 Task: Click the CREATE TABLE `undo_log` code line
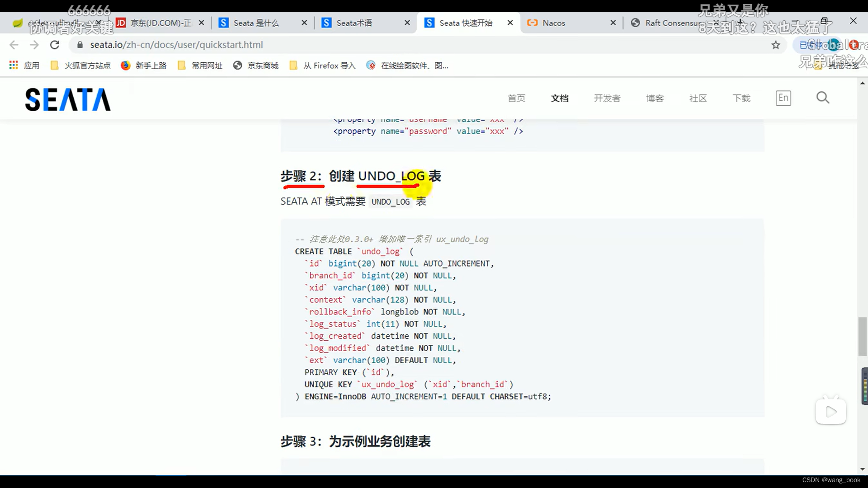click(x=354, y=252)
